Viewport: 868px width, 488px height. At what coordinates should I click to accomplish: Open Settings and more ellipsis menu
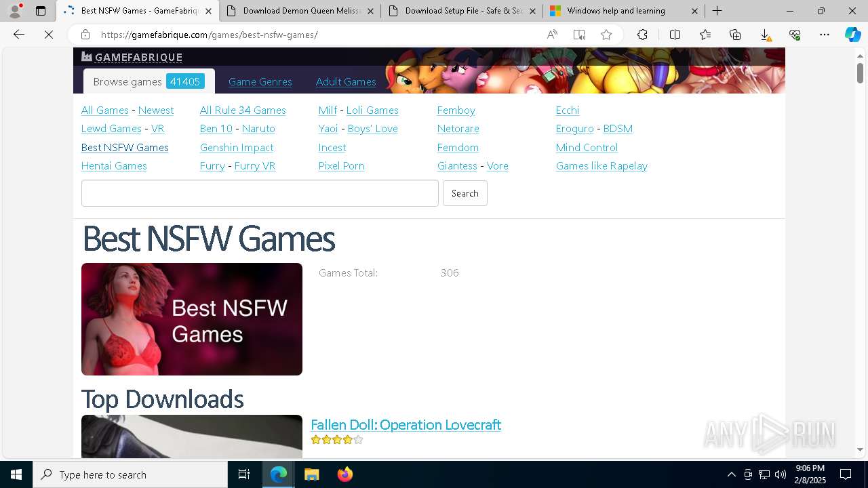(x=825, y=35)
